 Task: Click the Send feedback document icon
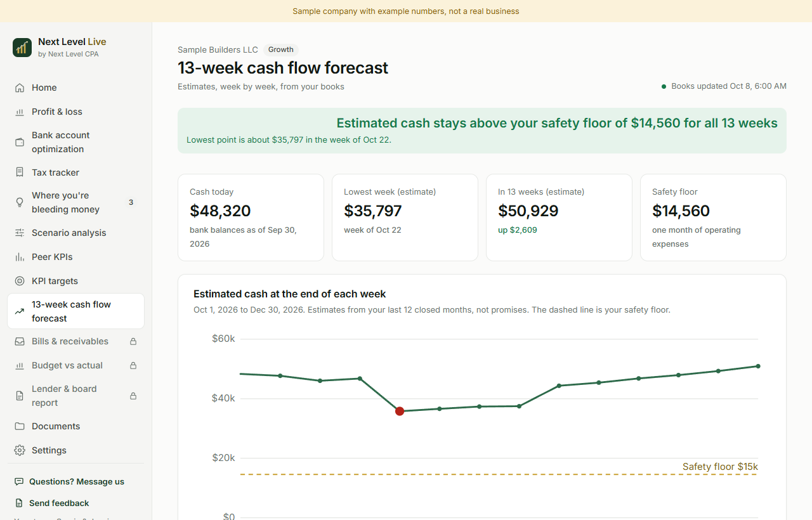[19, 503]
